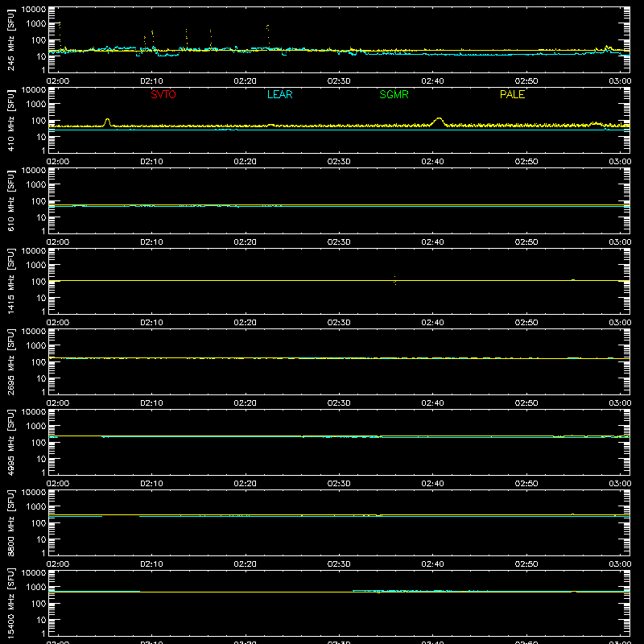Click the cyan LEAR station label

tap(279, 94)
